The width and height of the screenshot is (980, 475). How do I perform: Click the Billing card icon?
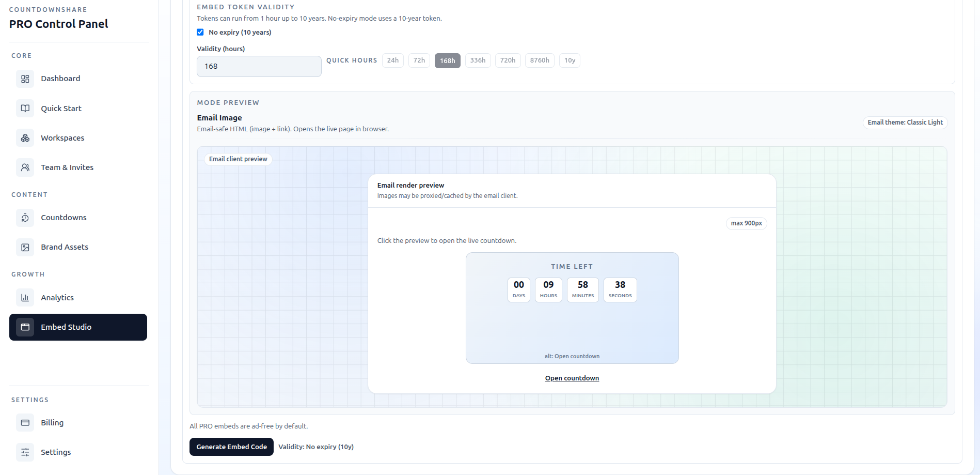[x=24, y=422]
